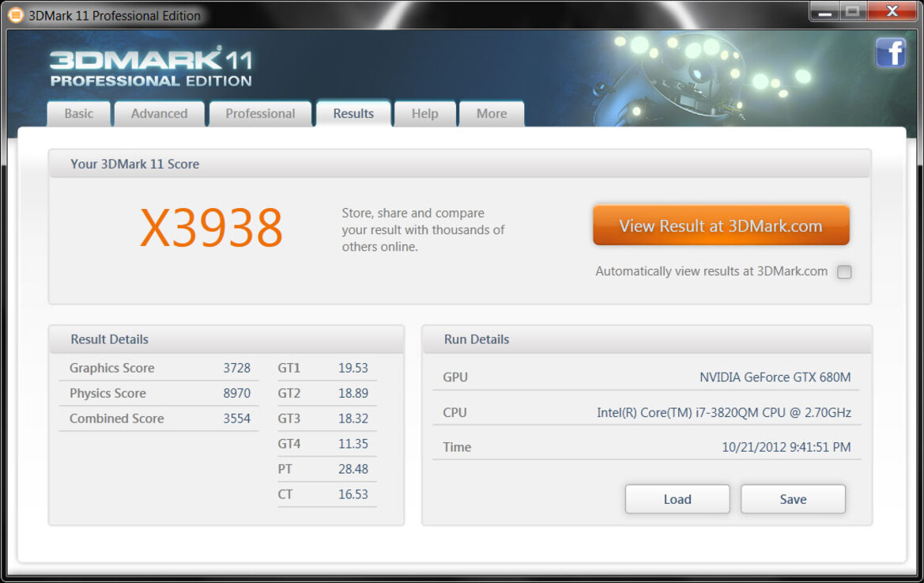Select the GPU name NVIDIA GeForce GTX 680M
Screen dimensions: 924x583
coord(775,377)
